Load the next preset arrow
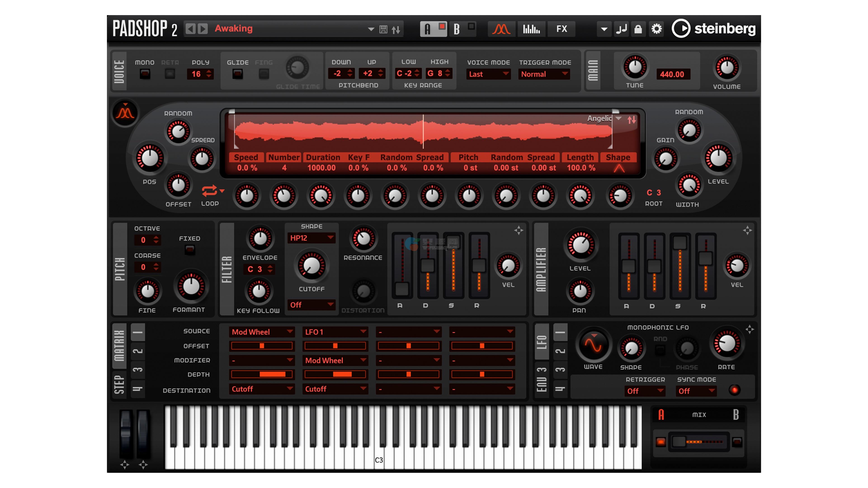 [x=203, y=29]
